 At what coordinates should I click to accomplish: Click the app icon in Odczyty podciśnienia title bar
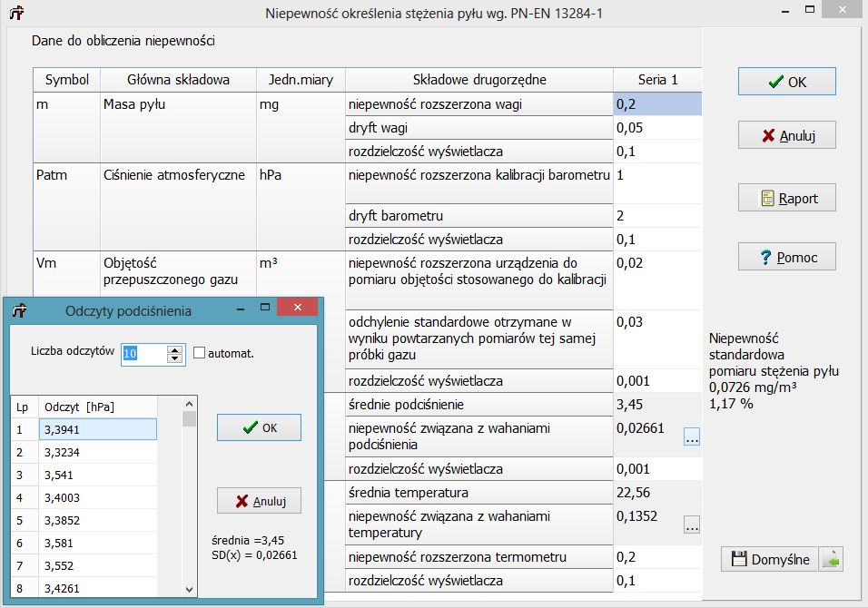pos(19,310)
